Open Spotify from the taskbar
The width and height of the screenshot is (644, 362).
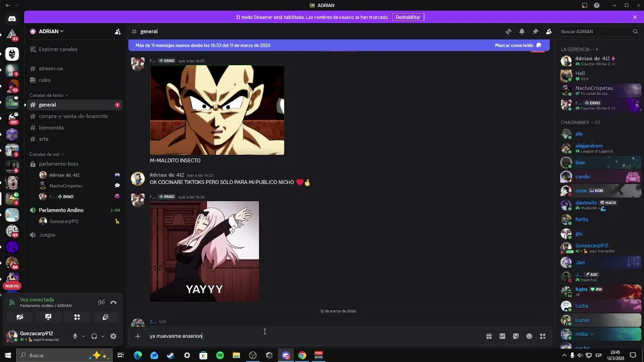[220, 355]
